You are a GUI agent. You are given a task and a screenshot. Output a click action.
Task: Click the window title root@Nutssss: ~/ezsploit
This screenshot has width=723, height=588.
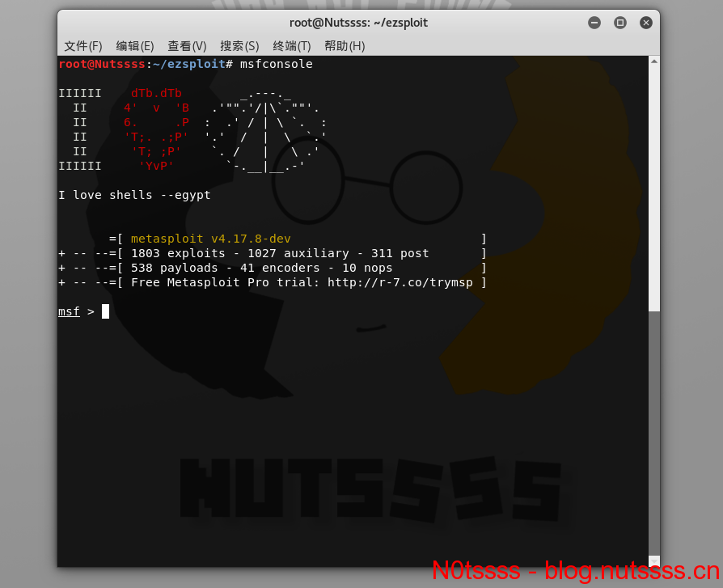click(x=358, y=23)
